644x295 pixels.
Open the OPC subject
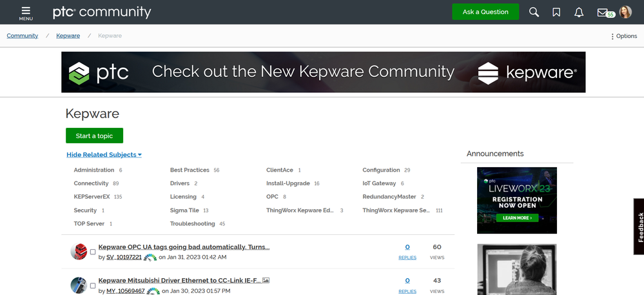[x=272, y=197]
